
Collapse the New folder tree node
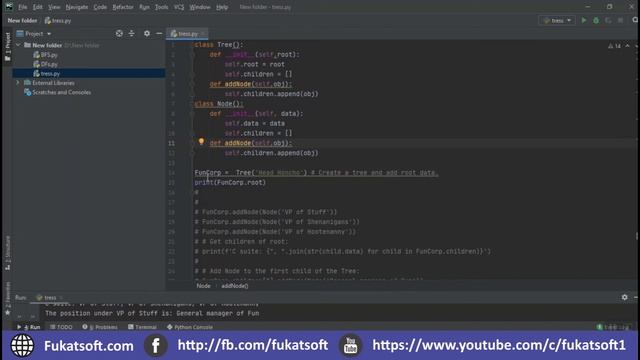point(18,45)
